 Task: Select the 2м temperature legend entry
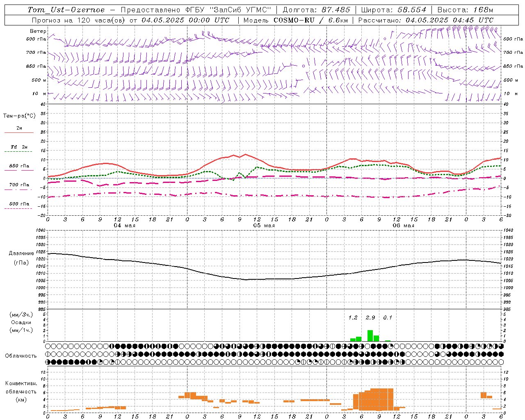point(19,128)
